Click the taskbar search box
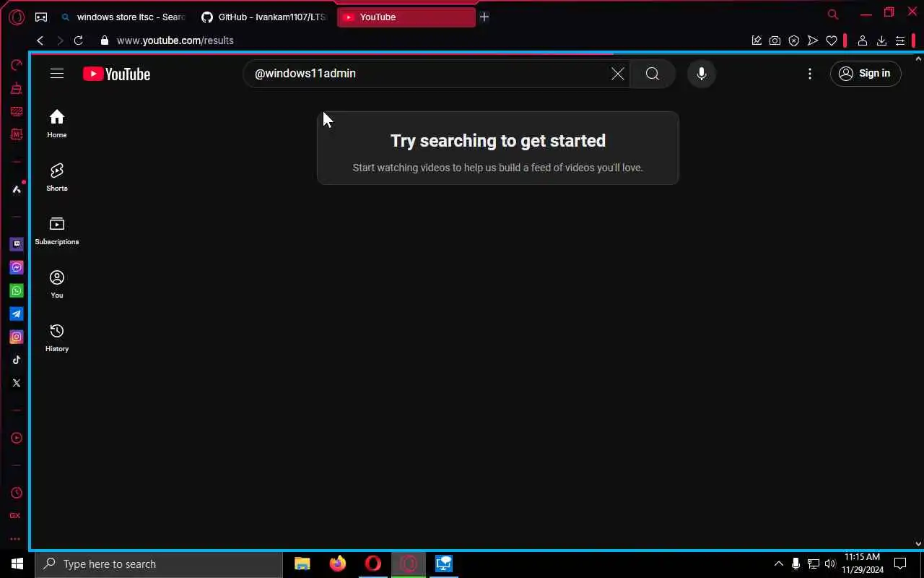 point(159,564)
